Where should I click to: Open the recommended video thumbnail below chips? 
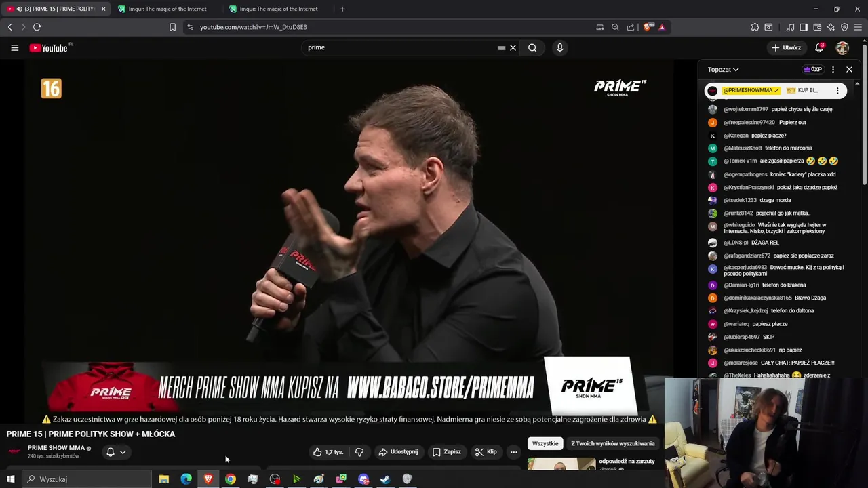click(561, 464)
